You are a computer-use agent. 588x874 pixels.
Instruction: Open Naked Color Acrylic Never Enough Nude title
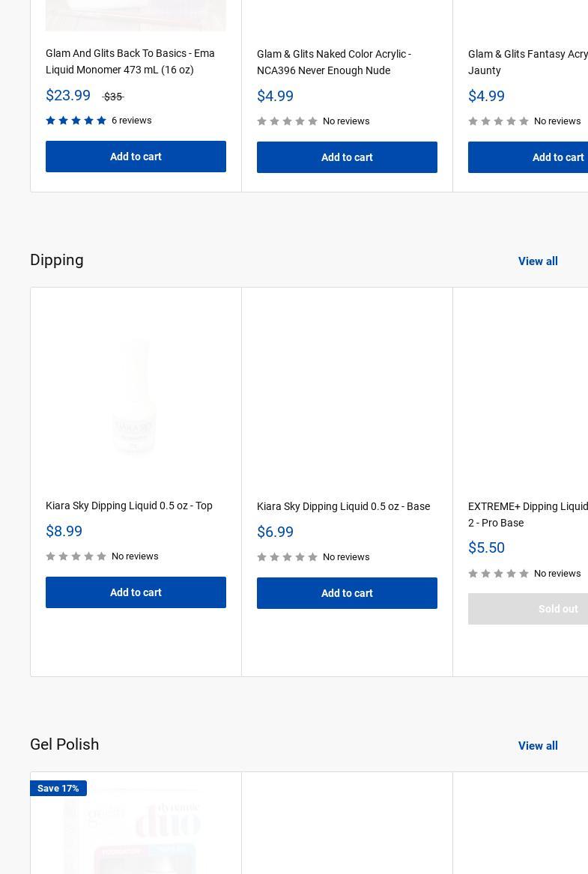[x=333, y=62]
